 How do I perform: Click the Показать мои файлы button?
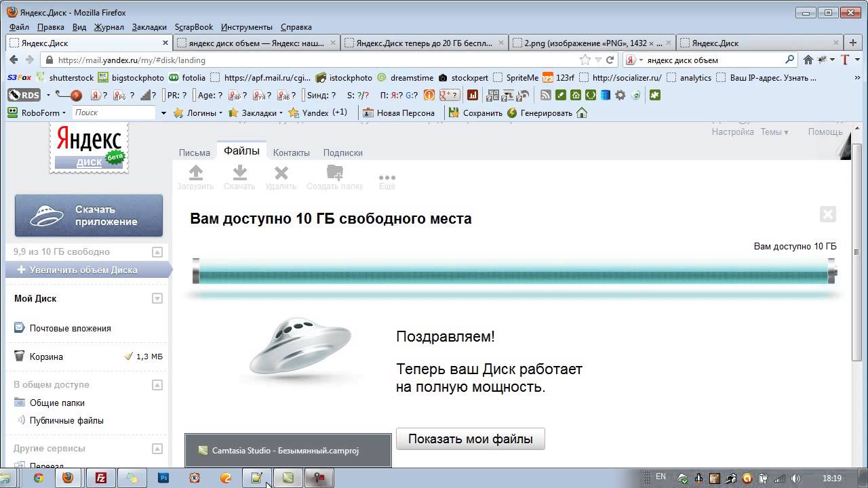tap(470, 439)
